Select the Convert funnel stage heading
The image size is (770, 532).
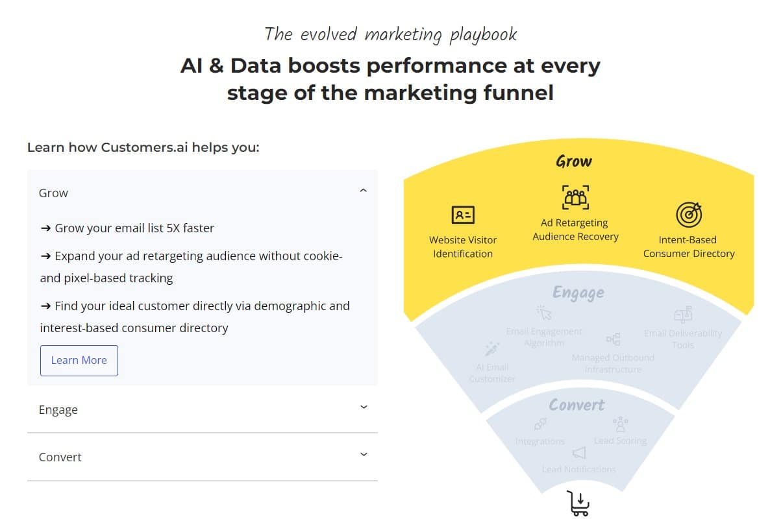(577, 405)
